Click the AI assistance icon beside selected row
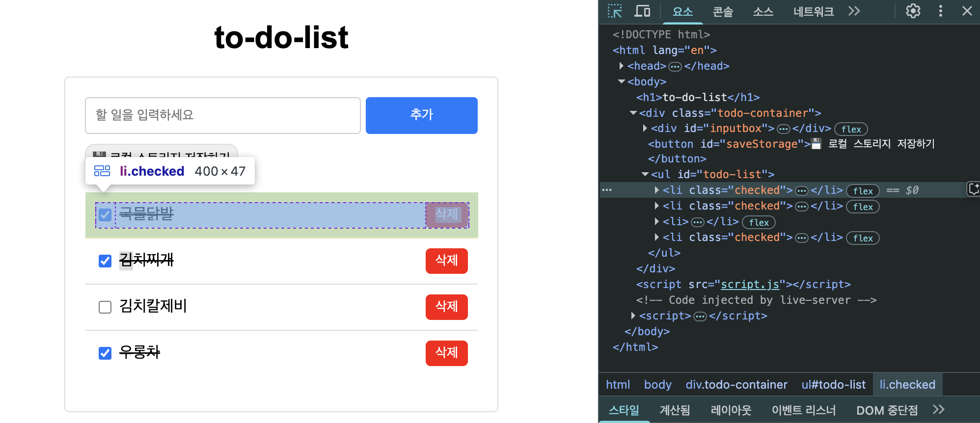Screen dimensions: 980x423 pyautogui.click(x=974, y=189)
